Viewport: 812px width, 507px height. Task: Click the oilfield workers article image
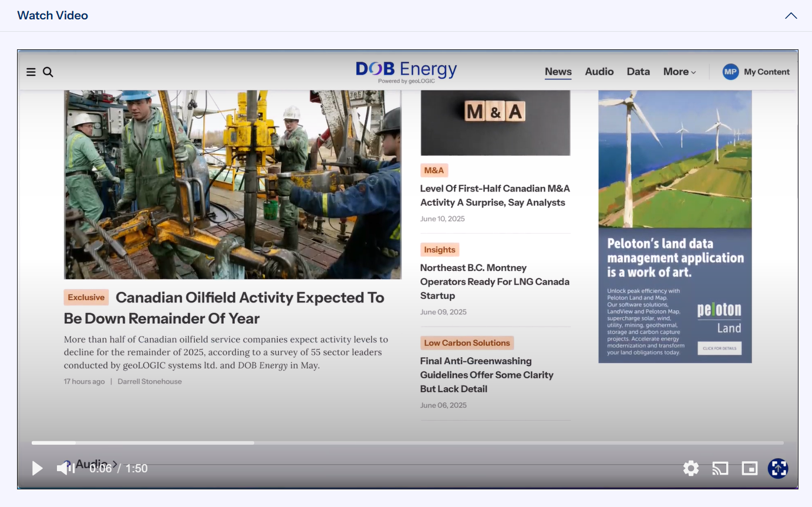click(233, 184)
